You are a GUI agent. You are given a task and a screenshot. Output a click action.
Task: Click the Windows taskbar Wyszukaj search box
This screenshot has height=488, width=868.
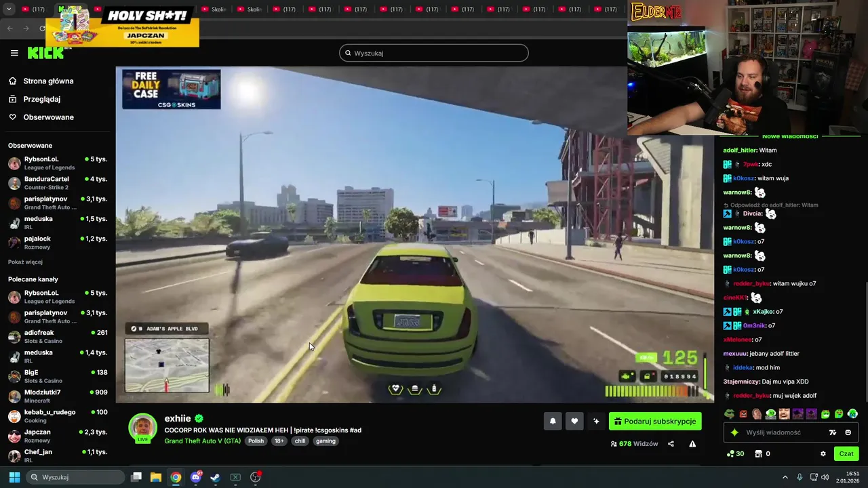75,477
